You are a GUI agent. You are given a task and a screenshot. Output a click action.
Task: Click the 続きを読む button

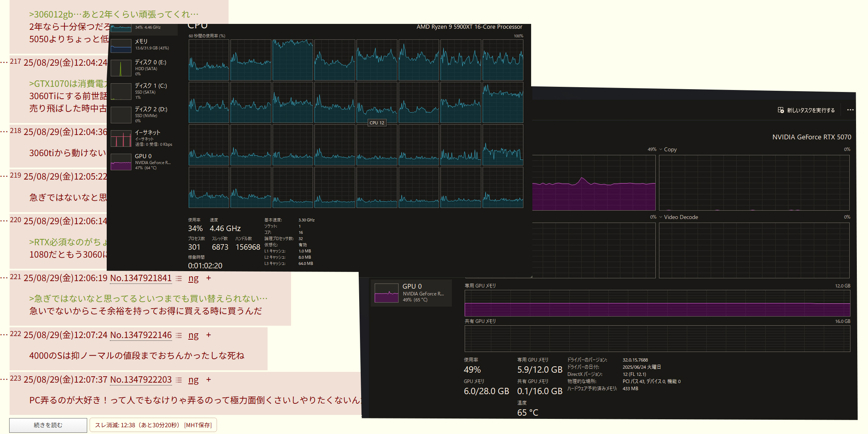click(48, 425)
